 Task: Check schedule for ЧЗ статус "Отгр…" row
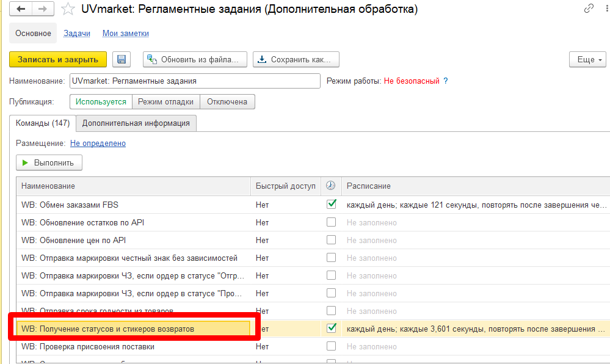pos(331,275)
